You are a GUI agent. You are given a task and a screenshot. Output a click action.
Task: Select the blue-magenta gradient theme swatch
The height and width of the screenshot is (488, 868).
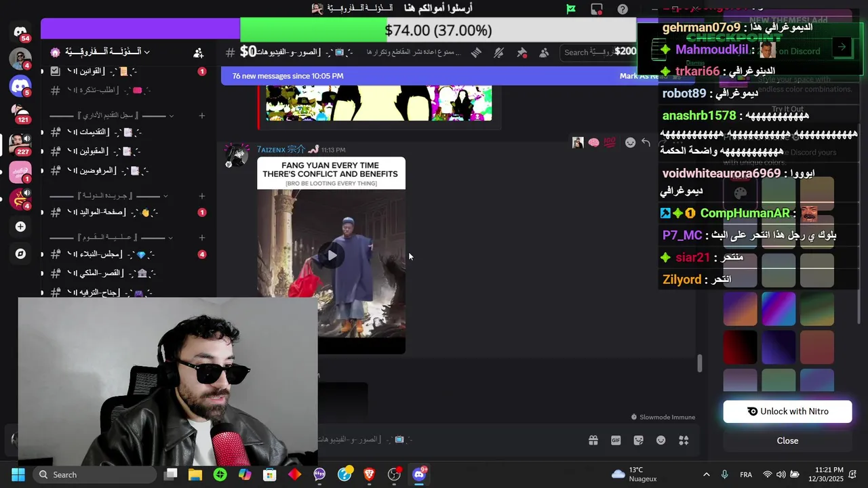778,308
